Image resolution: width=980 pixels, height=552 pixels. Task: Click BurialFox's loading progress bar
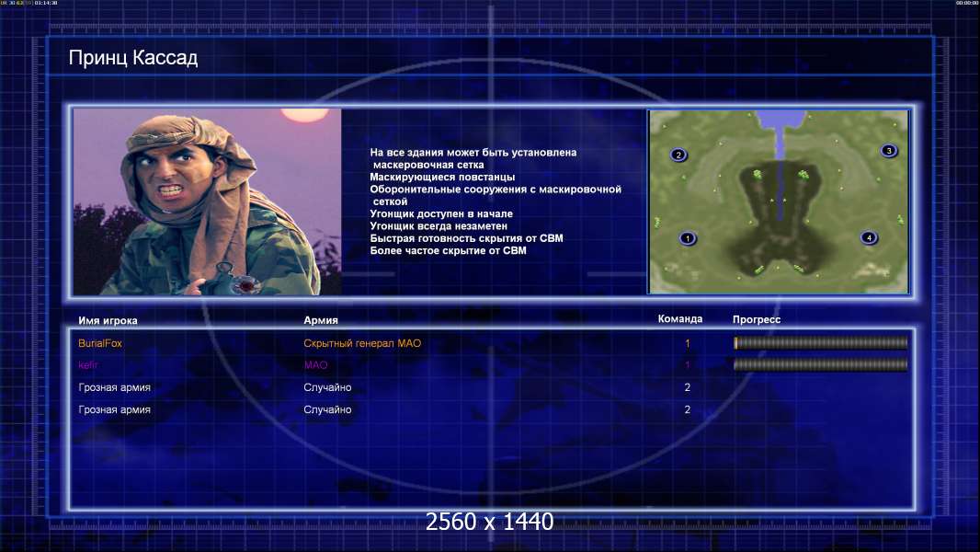820,342
